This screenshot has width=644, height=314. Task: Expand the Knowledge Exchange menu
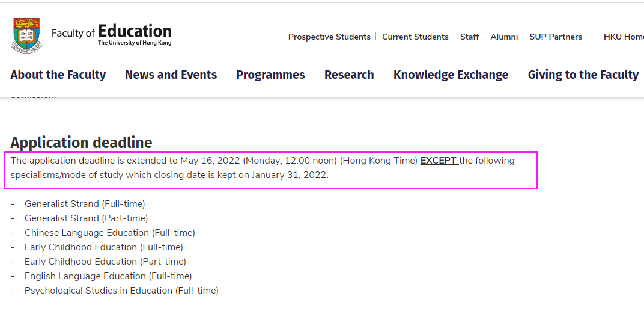point(451,75)
